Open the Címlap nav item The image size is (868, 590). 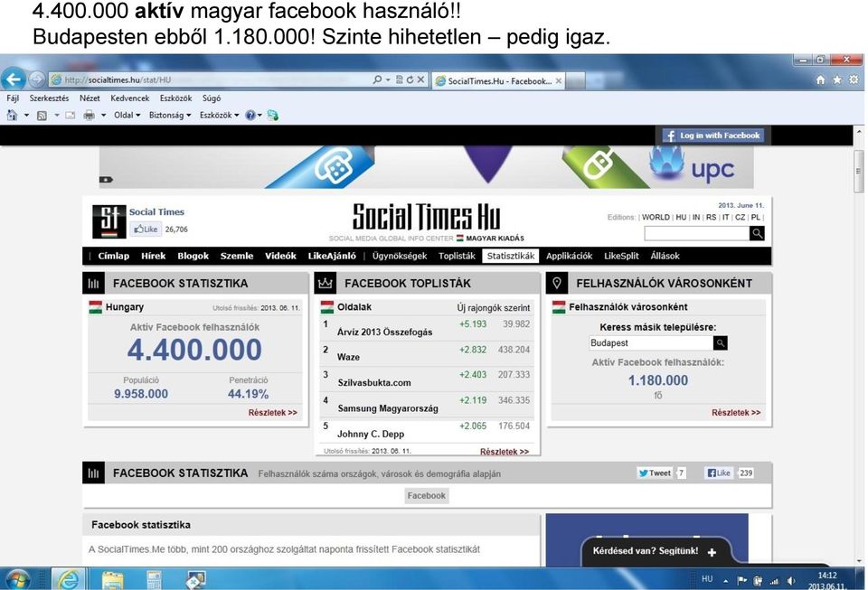pyautogui.click(x=114, y=256)
